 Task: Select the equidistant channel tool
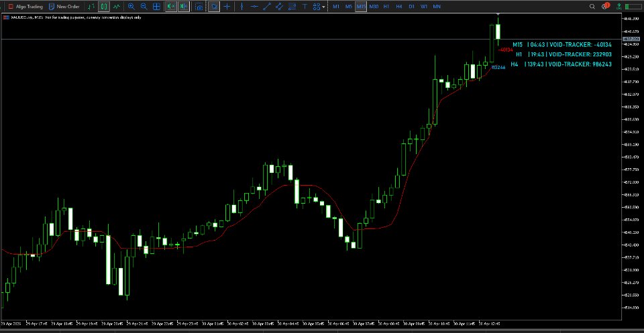tap(279, 7)
